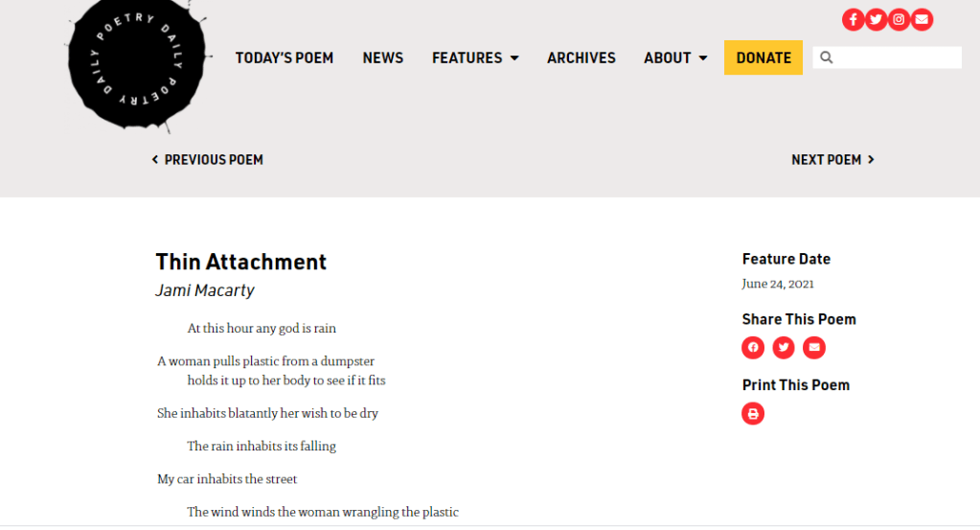
Task: Open the Twitter icon in the header
Action: [876, 19]
